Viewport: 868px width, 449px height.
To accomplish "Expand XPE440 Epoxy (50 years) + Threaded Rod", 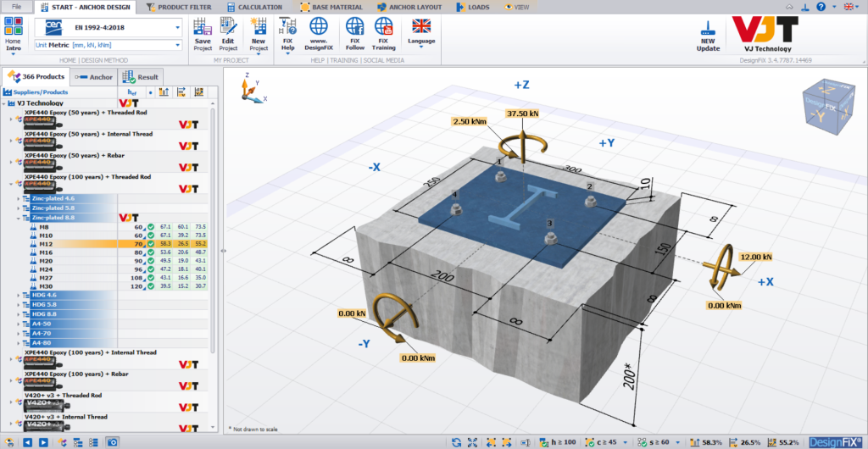I will click(10, 119).
